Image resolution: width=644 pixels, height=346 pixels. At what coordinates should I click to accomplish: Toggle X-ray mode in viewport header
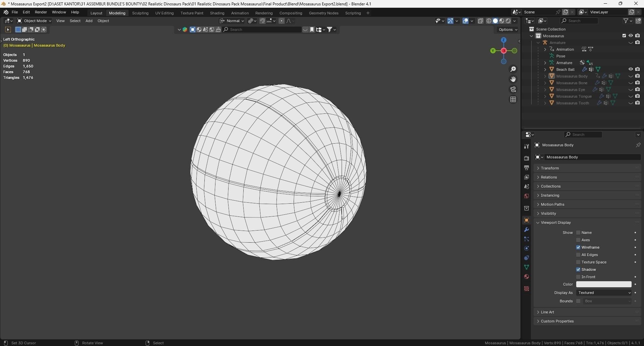tap(480, 21)
